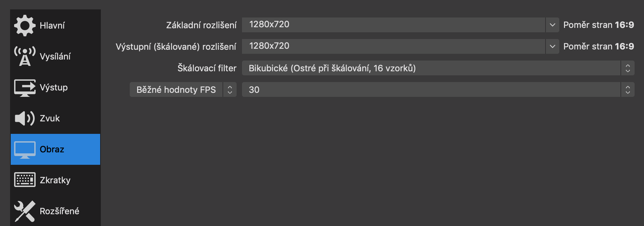Open Vysílání settings via the antenna icon

click(x=24, y=56)
